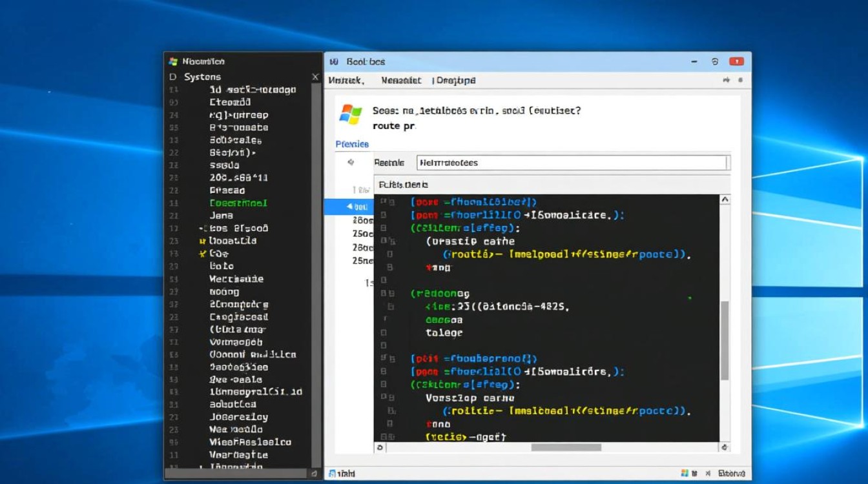The image size is (868, 484).
Task: Click the app icon left of Bool bes title
Action: 334,61
